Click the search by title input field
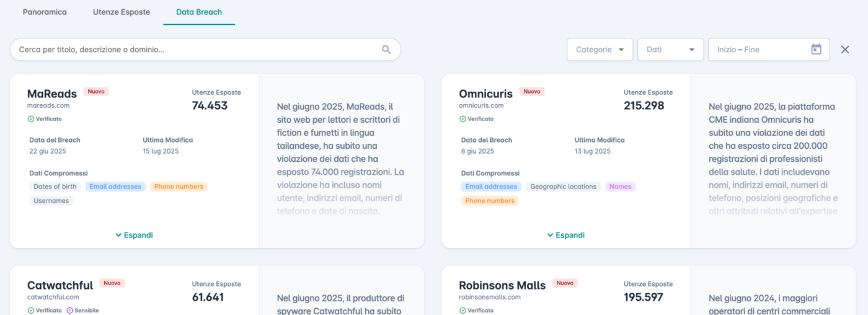The width and height of the screenshot is (868, 315). tap(205, 50)
